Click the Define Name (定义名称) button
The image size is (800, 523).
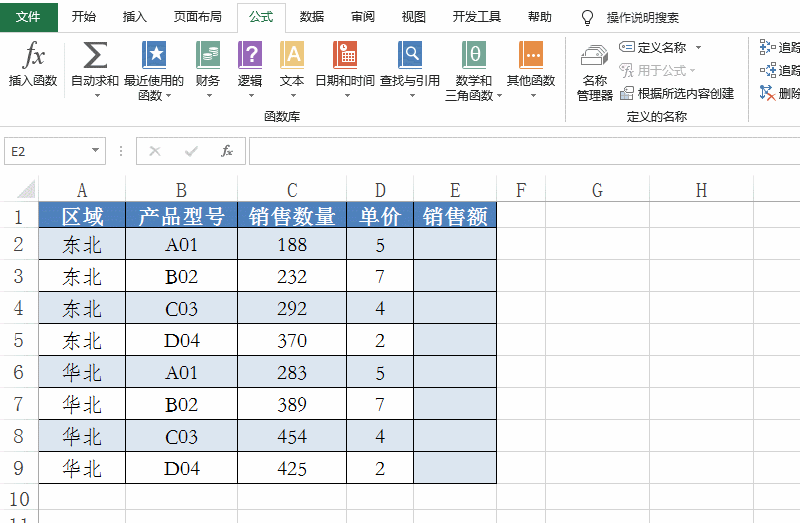(653, 47)
